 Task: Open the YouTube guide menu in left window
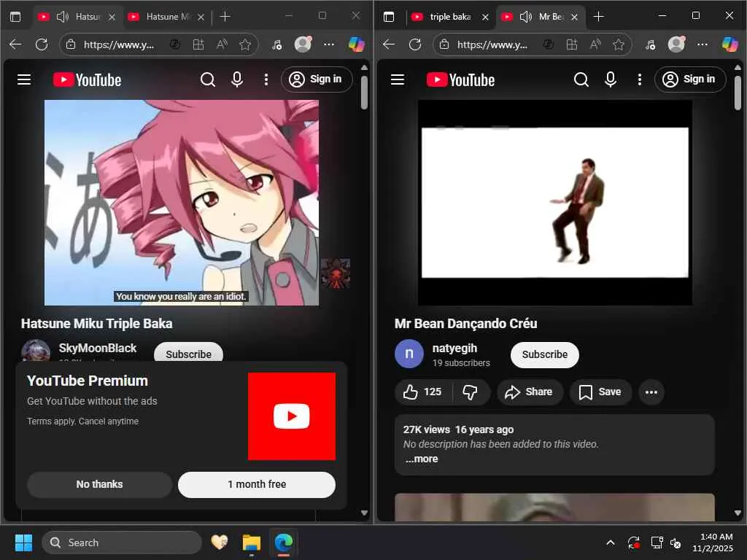click(x=24, y=79)
